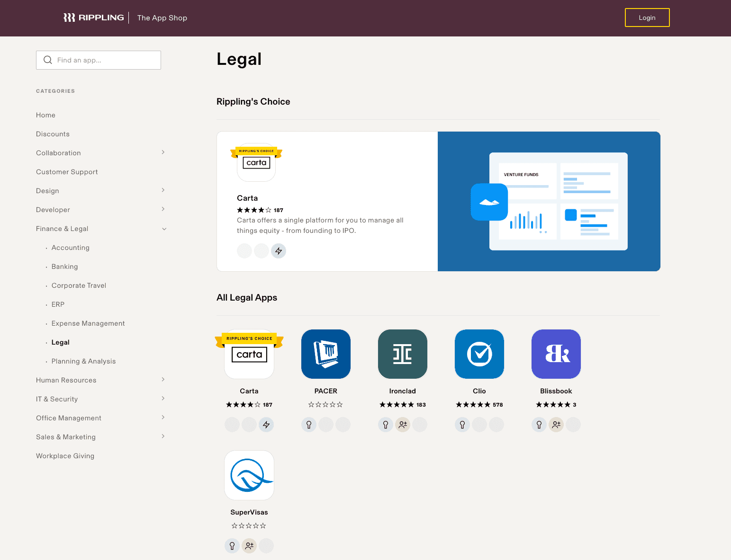The width and height of the screenshot is (731, 560).
Task: Click the user-provisioning icon under SuperVisas
Action: tap(249, 546)
